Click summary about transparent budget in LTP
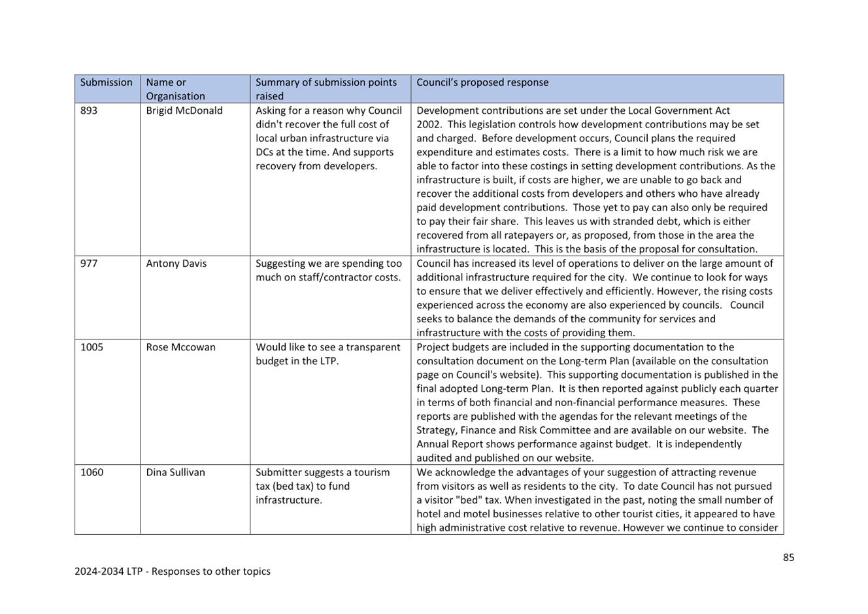 pyautogui.click(x=328, y=354)
